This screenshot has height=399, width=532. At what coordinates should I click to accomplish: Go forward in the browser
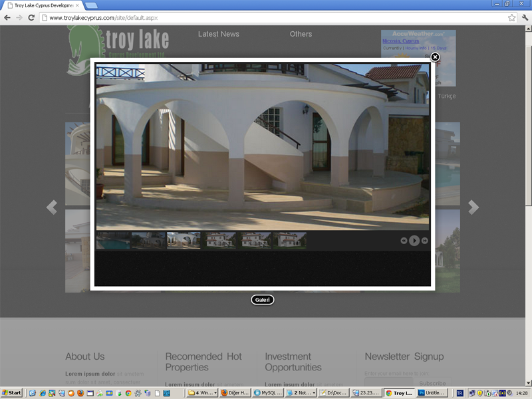(19, 18)
